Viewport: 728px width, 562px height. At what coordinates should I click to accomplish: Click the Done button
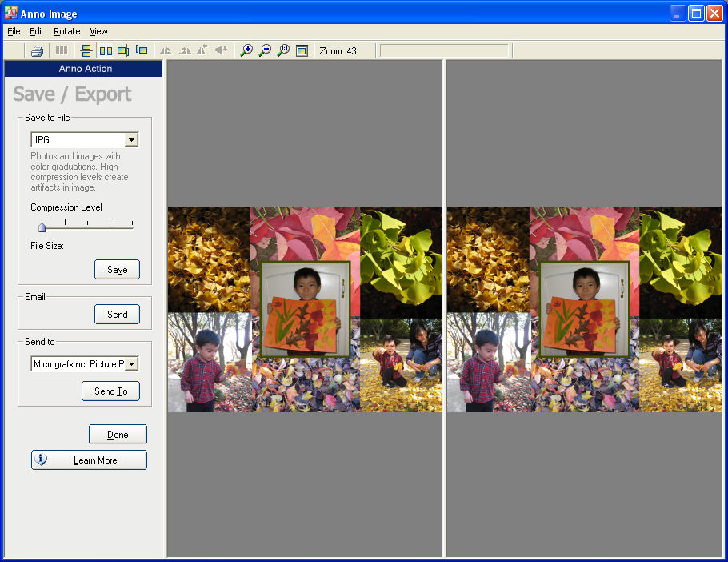[118, 434]
